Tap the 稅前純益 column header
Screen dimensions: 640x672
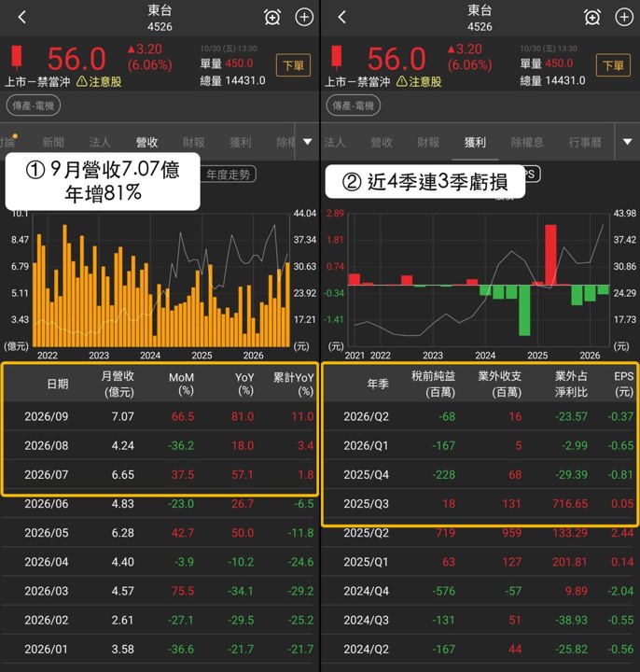433,384
